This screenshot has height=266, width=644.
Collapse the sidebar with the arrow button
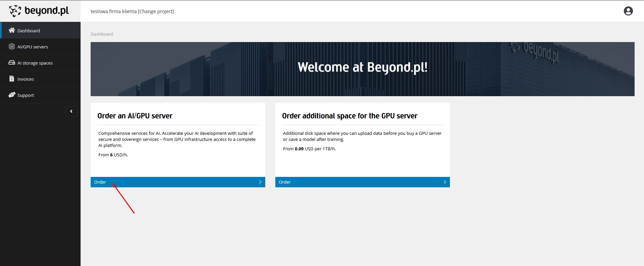(72, 111)
